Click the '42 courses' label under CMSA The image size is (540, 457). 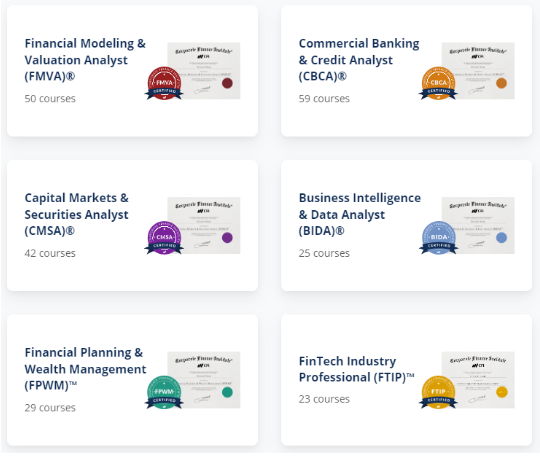point(50,253)
